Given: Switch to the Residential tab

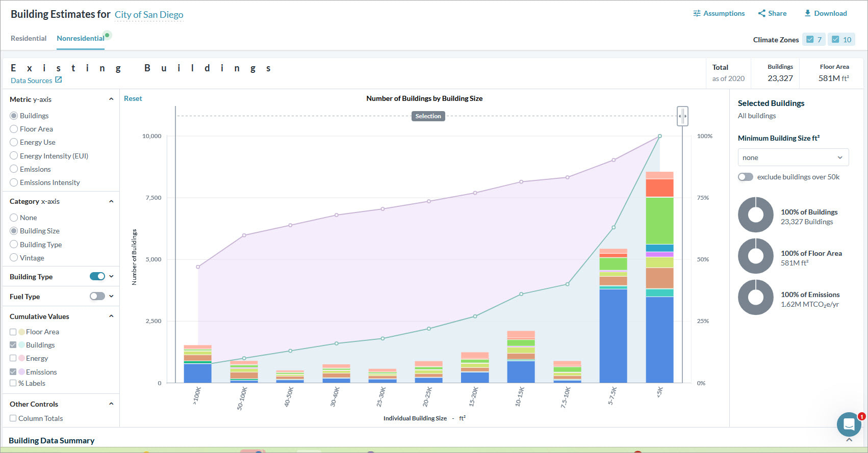Looking at the screenshot, I should pos(29,38).
